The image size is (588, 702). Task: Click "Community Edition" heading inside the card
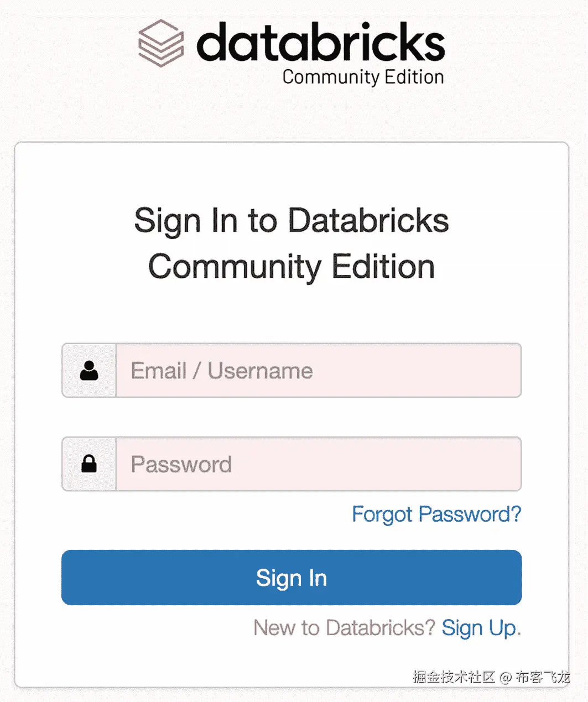click(292, 267)
